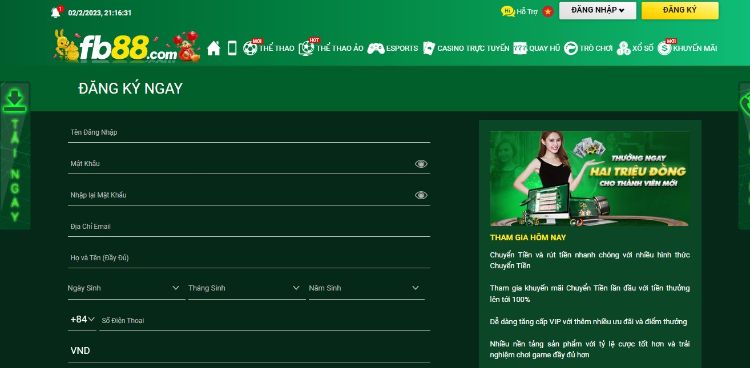The width and height of the screenshot is (750, 368).
Task: Focus the Họ và Tên field
Action: tap(249, 257)
